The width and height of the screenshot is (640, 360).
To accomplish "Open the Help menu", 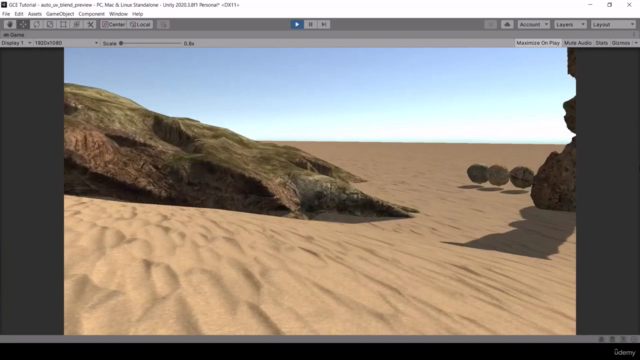I will (138, 14).
